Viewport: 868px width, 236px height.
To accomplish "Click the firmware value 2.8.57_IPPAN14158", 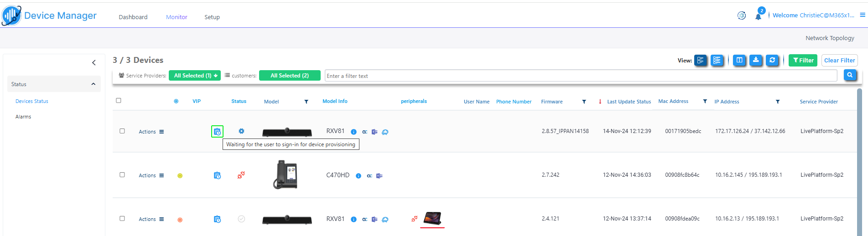I will pyautogui.click(x=565, y=131).
